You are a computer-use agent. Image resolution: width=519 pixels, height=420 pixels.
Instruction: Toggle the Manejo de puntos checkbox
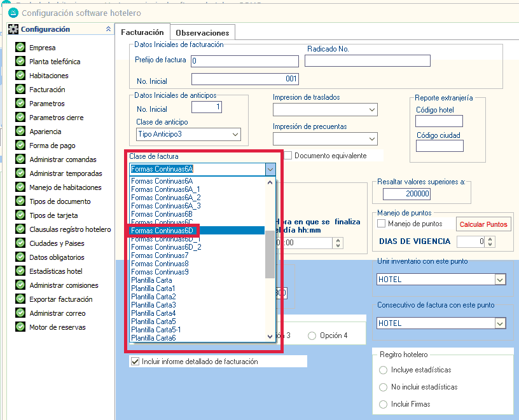[382, 224]
